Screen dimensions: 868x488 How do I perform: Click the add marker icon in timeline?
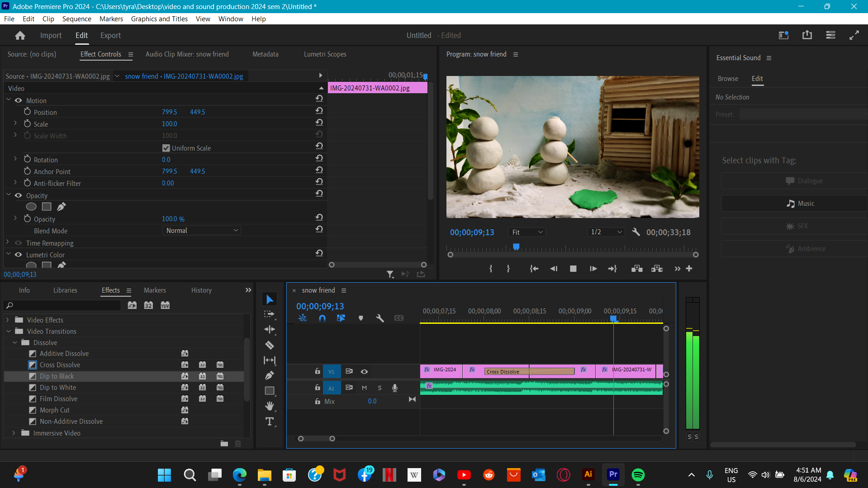(360, 318)
